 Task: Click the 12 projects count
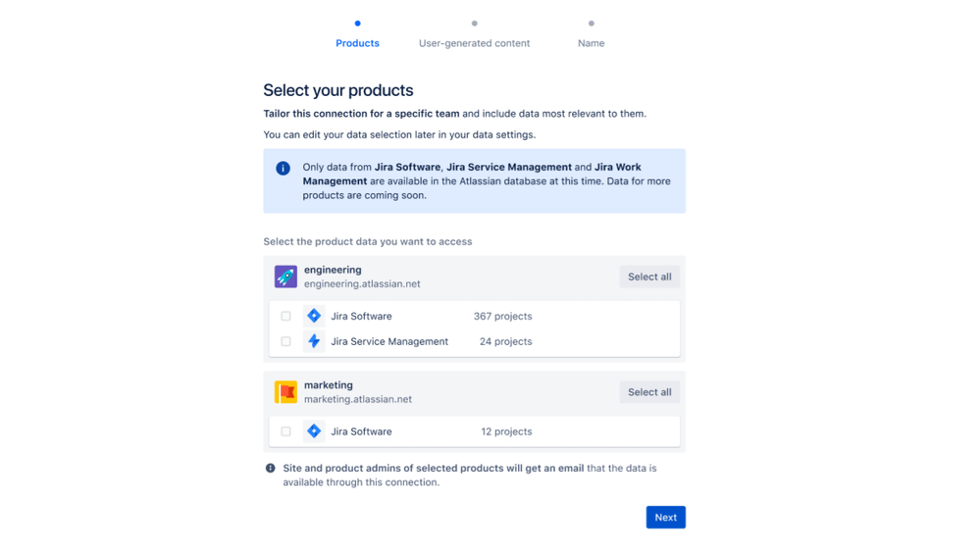click(x=506, y=431)
